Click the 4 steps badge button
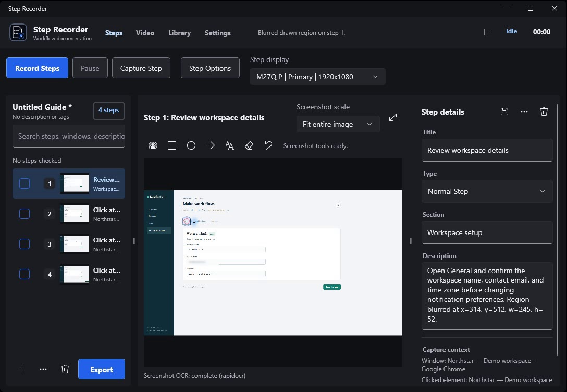567x392 pixels. (x=109, y=111)
